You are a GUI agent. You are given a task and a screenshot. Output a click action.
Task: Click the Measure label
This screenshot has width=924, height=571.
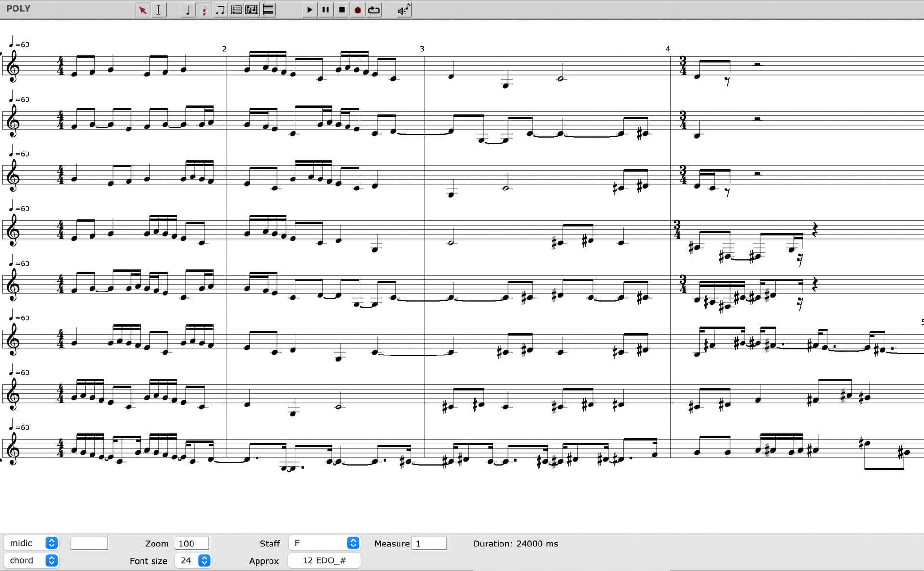click(392, 544)
